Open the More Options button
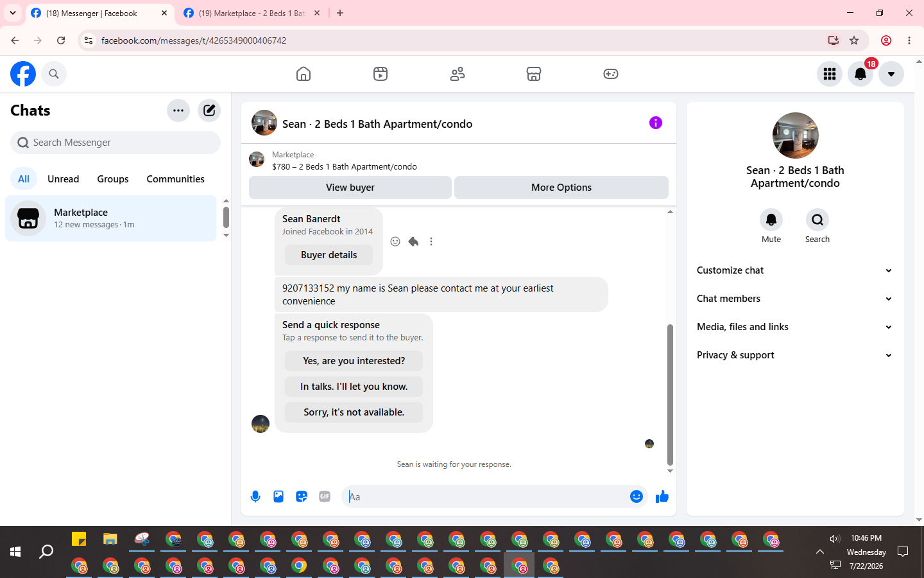 pos(561,188)
